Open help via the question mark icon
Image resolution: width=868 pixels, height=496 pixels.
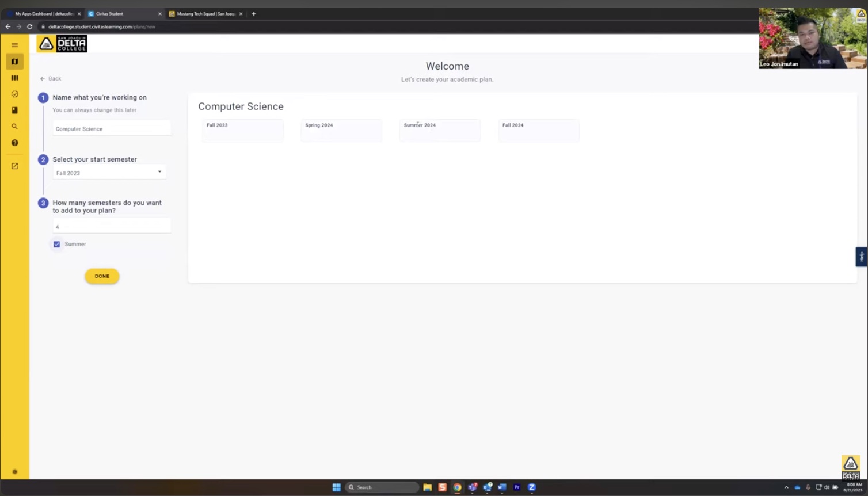tap(14, 142)
